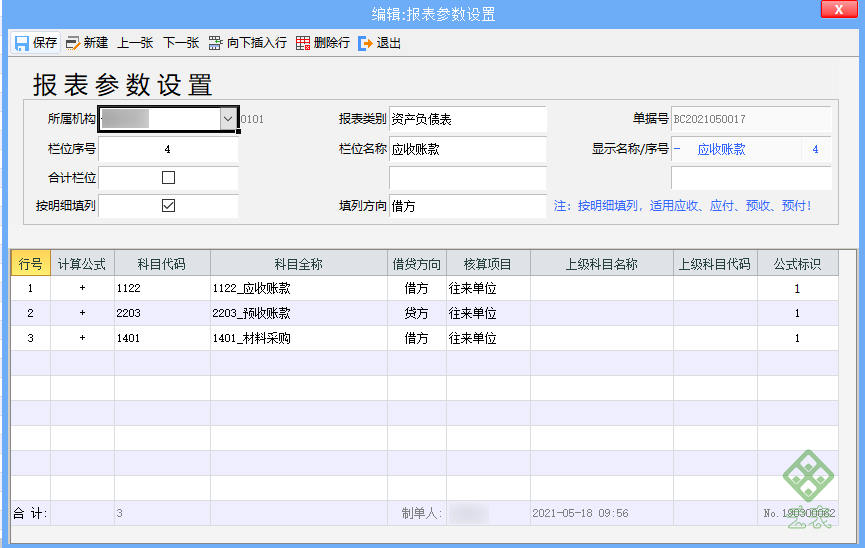The image size is (865, 548).
Task: Click the 计算公式 column header
Action: (x=82, y=264)
